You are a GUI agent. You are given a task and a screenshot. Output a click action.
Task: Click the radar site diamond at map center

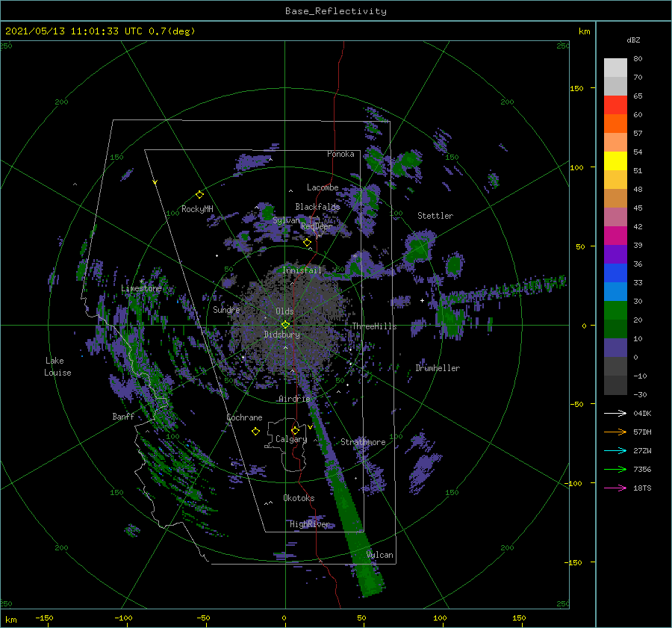click(x=285, y=325)
